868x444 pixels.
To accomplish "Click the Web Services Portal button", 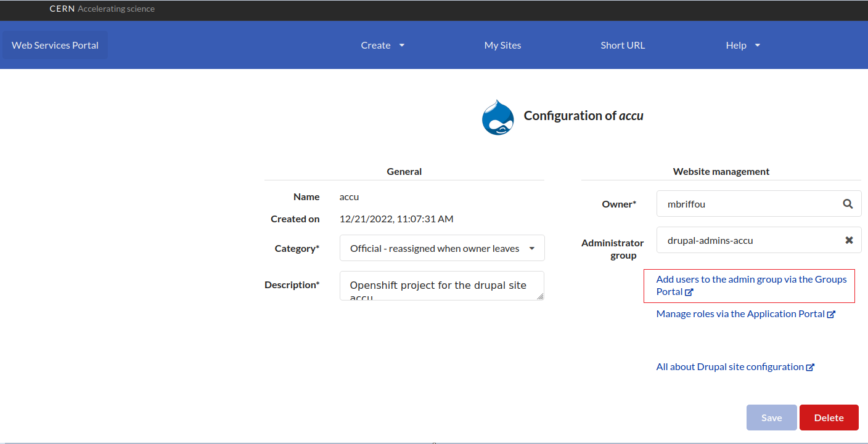I will tap(55, 45).
